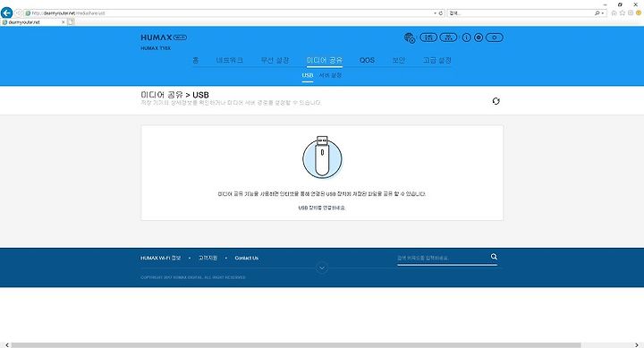The height and width of the screenshot is (348, 644).
Task: Expand the footer with the chevron-down button
Action: 322,267
